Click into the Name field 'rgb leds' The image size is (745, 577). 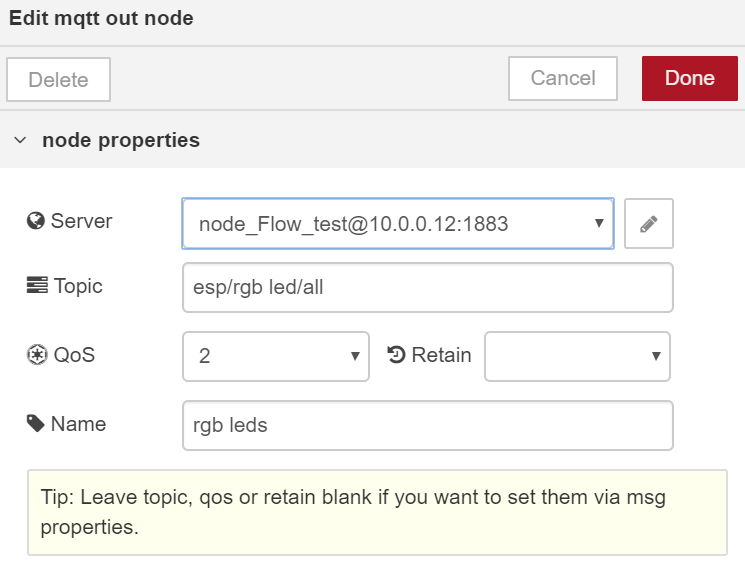click(428, 425)
